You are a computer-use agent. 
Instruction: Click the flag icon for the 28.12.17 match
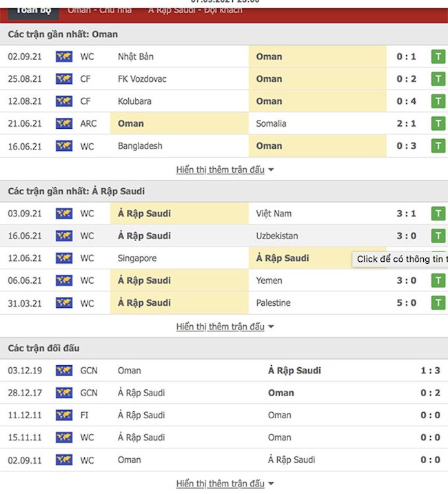pos(64,393)
